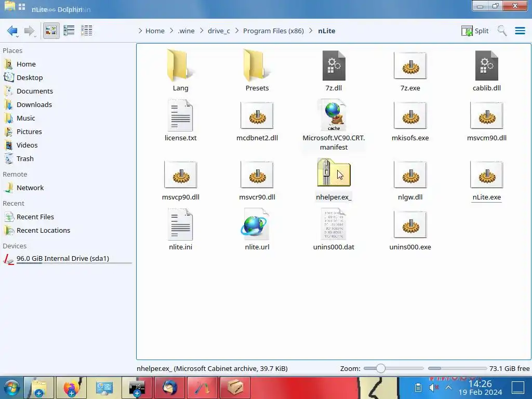Navigate to drive_c in the breadcrumb

pos(219,31)
